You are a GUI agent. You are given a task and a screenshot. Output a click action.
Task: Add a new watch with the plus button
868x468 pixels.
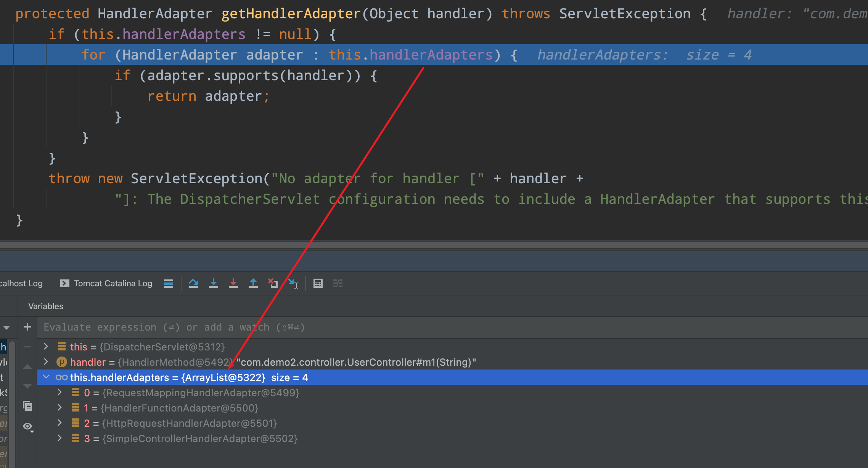27,327
